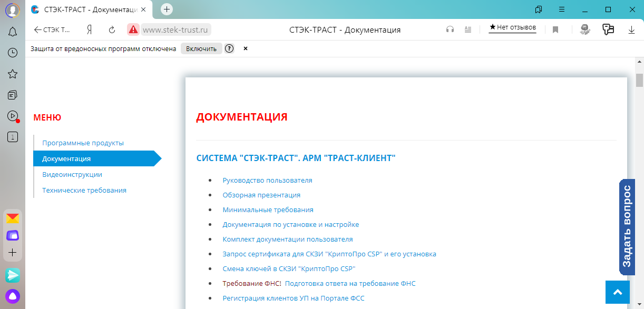Open the feedback chat icon in the toolbar
The height and width of the screenshot is (309, 644).
pyautogui.click(x=608, y=29)
